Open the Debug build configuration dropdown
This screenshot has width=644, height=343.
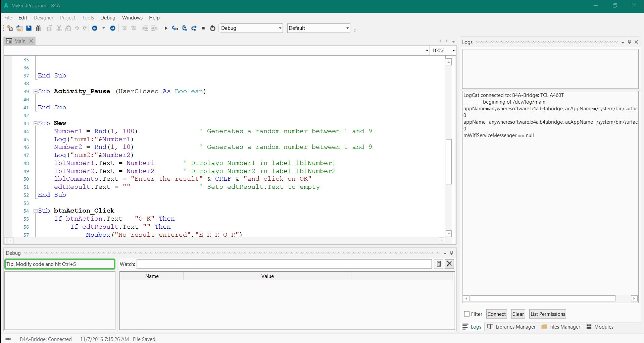click(280, 28)
